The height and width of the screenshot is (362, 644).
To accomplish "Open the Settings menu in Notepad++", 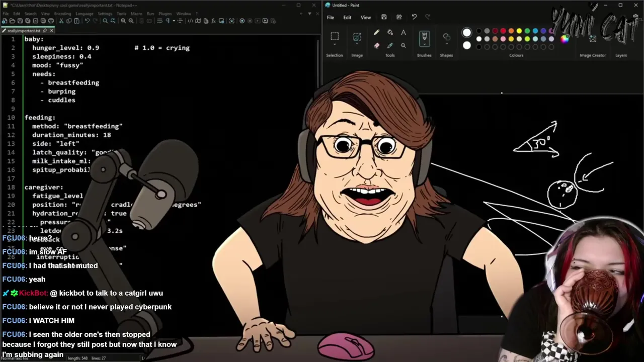I will click(105, 14).
